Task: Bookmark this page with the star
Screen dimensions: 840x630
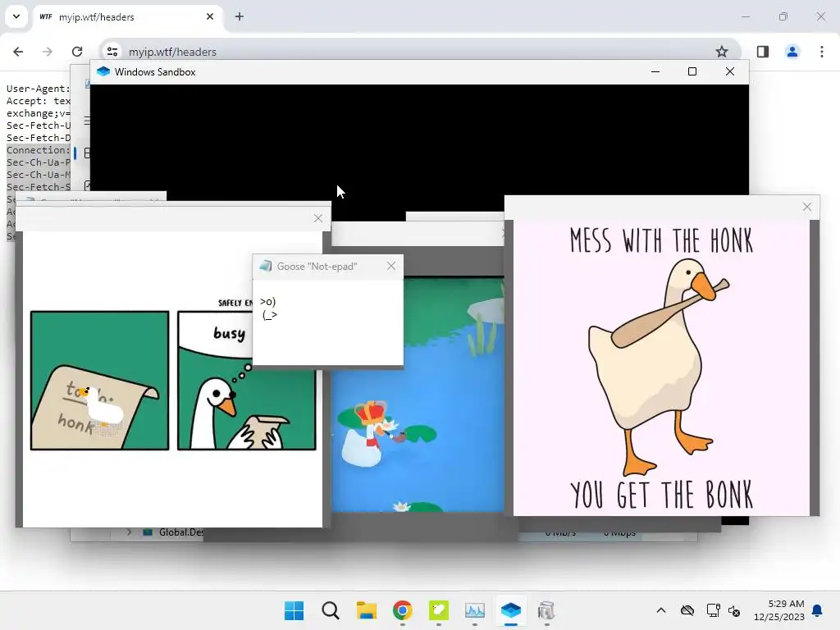Action: (x=722, y=52)
